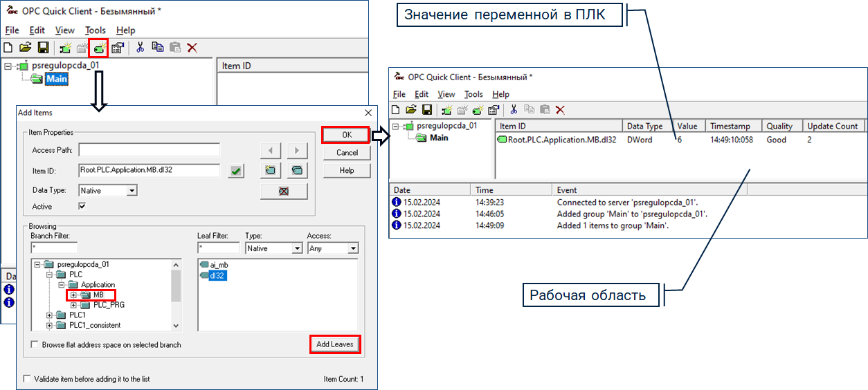Expand the PLC1_consistent tree node

(50, 326)
